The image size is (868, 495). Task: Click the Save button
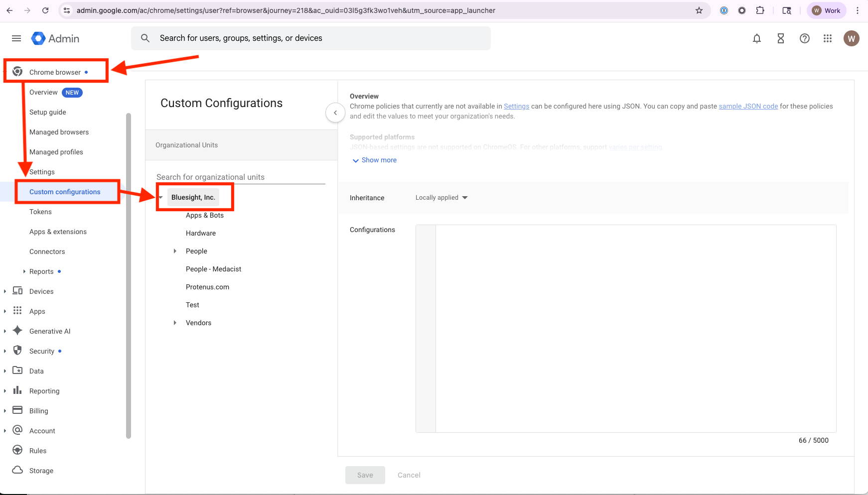pyautogui.click(x=365, y=475)
